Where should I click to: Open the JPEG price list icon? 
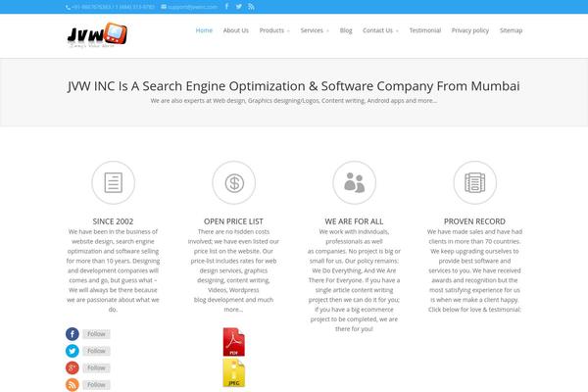(233, 372)
